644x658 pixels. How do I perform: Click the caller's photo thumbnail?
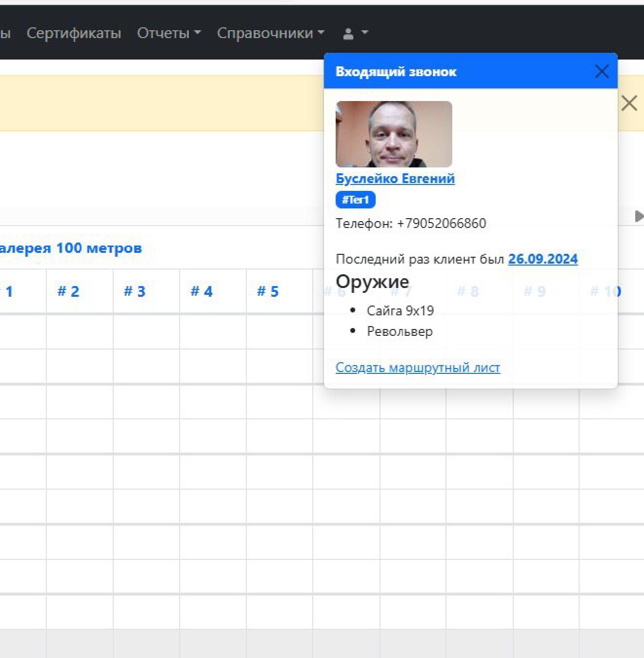point(394,134)
